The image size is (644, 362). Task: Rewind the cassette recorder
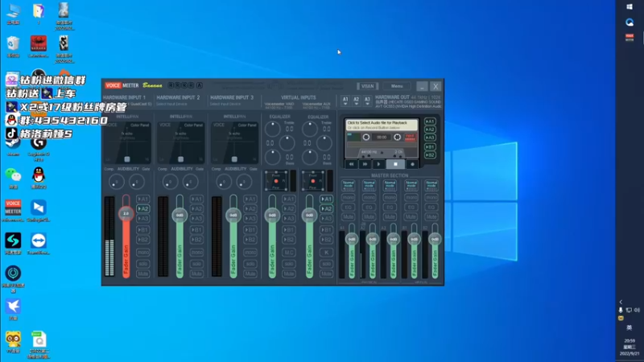coord(351,164)
